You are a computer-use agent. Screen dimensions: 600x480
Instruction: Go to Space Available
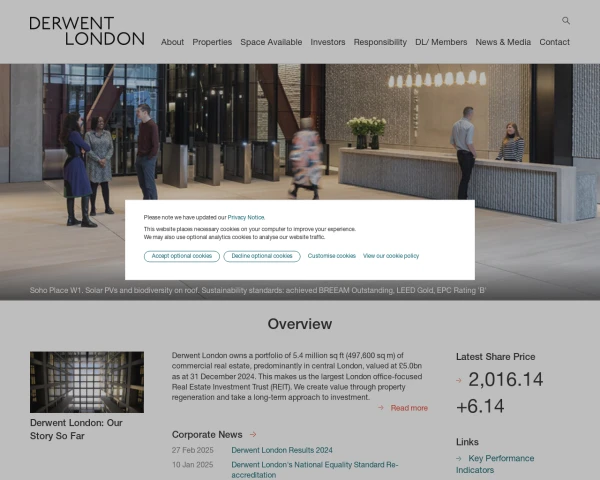click(271, 42)
